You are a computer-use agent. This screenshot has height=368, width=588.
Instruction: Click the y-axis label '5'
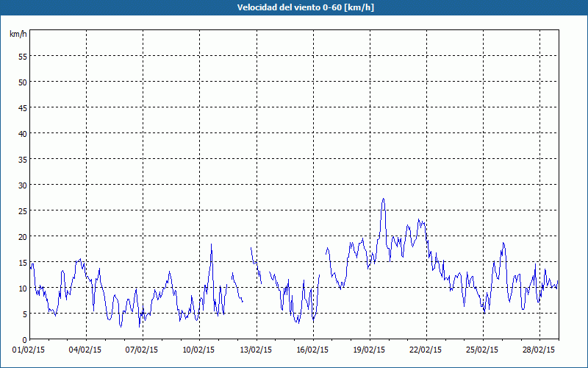(x=25, y=314)
